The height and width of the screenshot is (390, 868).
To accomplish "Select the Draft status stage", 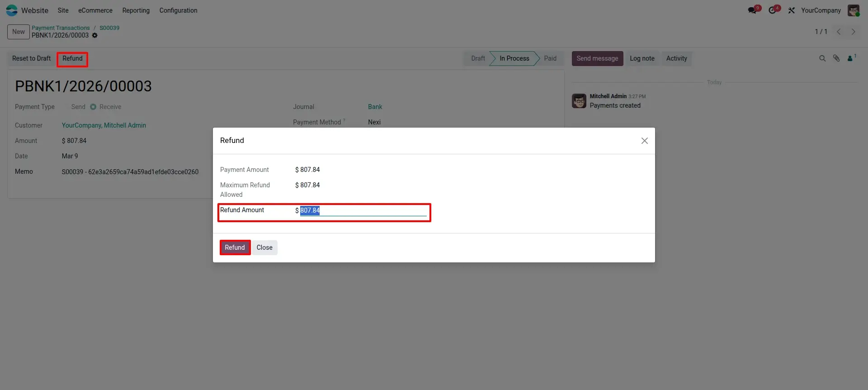I will coord(477,58).
